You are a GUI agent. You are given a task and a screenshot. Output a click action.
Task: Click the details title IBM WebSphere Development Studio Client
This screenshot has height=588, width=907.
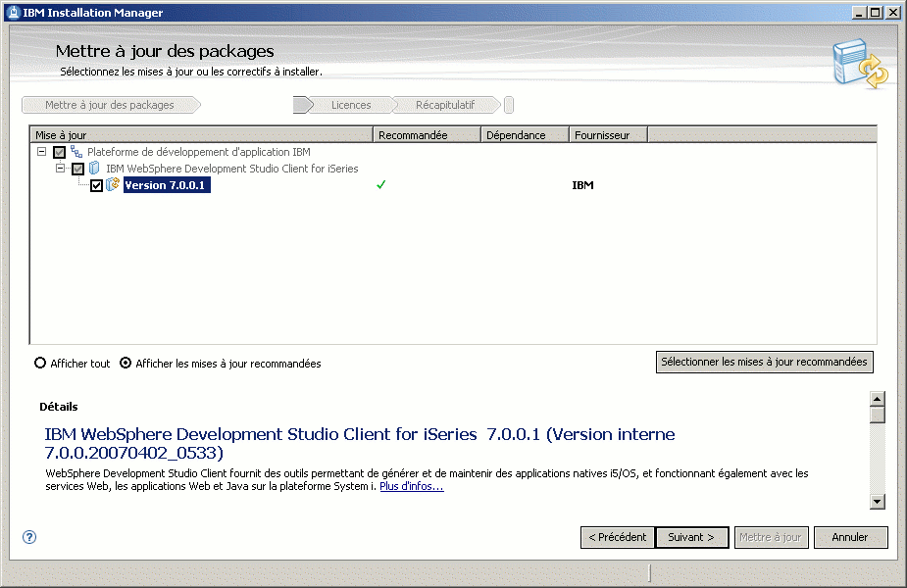click(360, 443)
